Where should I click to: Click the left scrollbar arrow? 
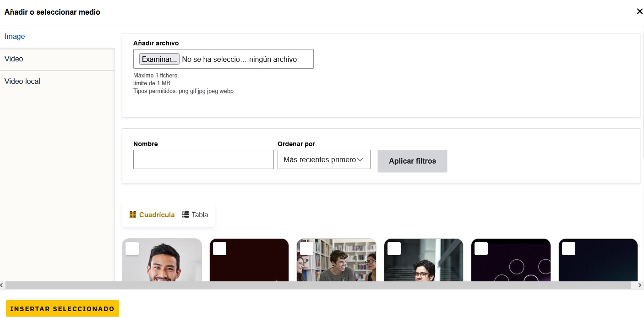2,285
